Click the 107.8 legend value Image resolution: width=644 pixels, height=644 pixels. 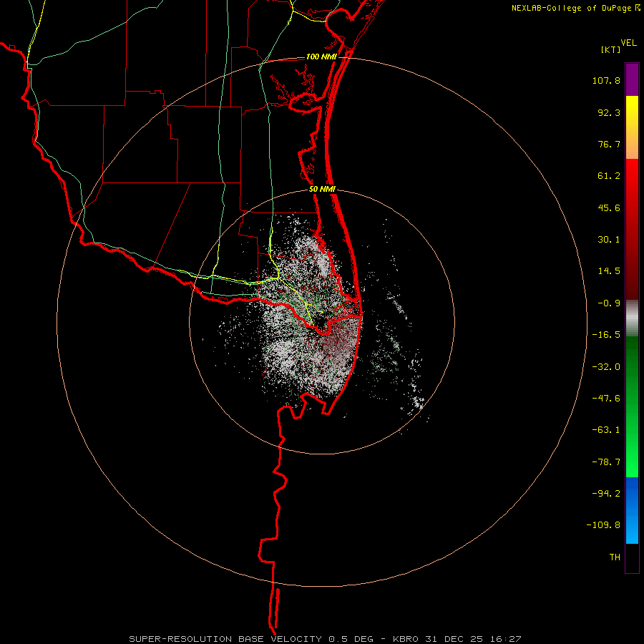click(x=606, y=80)
